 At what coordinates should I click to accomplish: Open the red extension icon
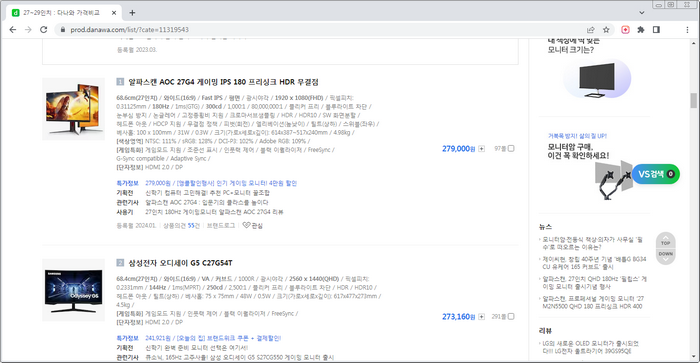(625, 29)
